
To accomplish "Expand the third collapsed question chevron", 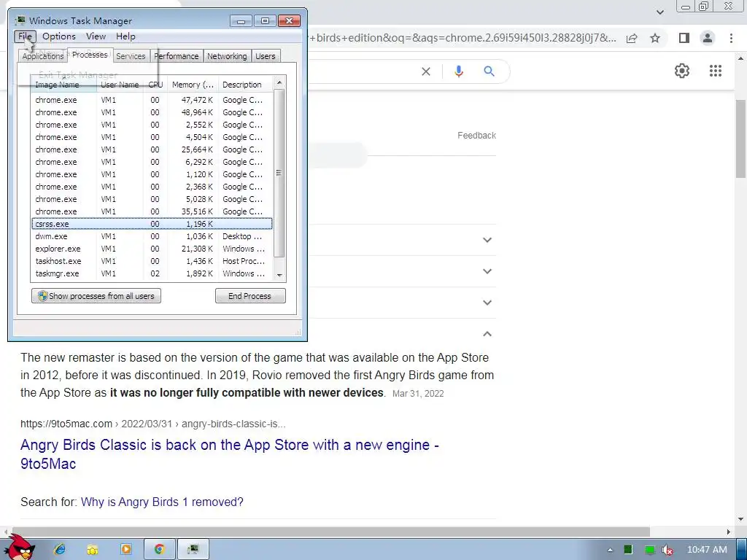I will click(487, 303).
